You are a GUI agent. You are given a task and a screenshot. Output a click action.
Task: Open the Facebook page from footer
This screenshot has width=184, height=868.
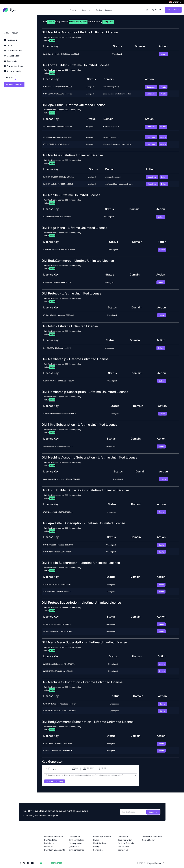click(x=20, y=863)
